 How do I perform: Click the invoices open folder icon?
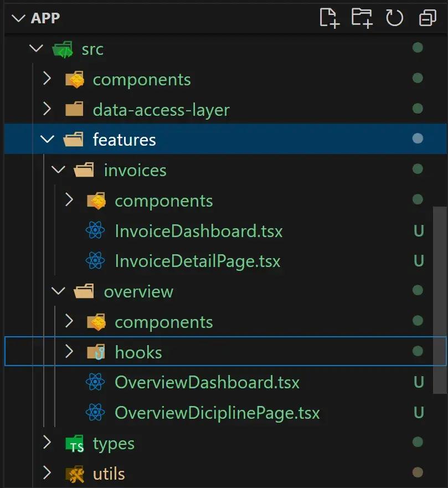(x=84, y=169)
